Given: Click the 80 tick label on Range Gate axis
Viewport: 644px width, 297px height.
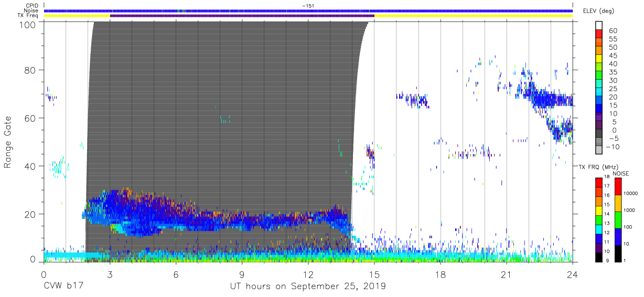Looking at the screenshot, I should 30,70.
